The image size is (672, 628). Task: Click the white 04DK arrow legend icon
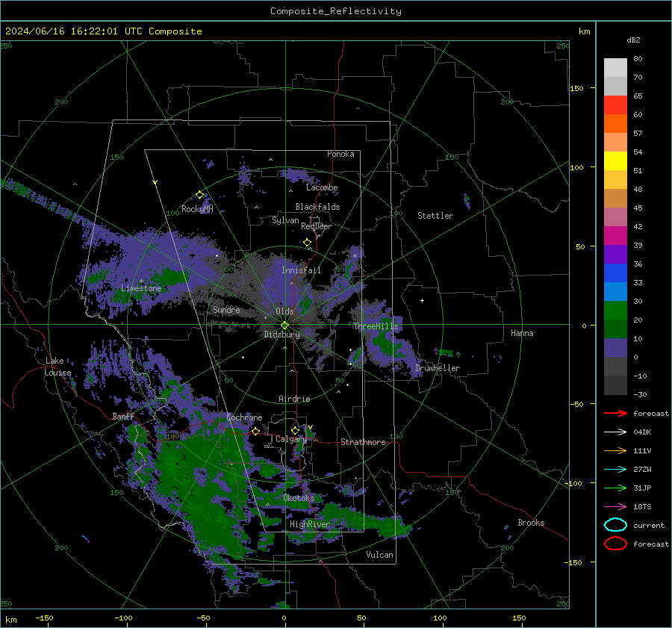pyautogui.click(x=615, y=432)
